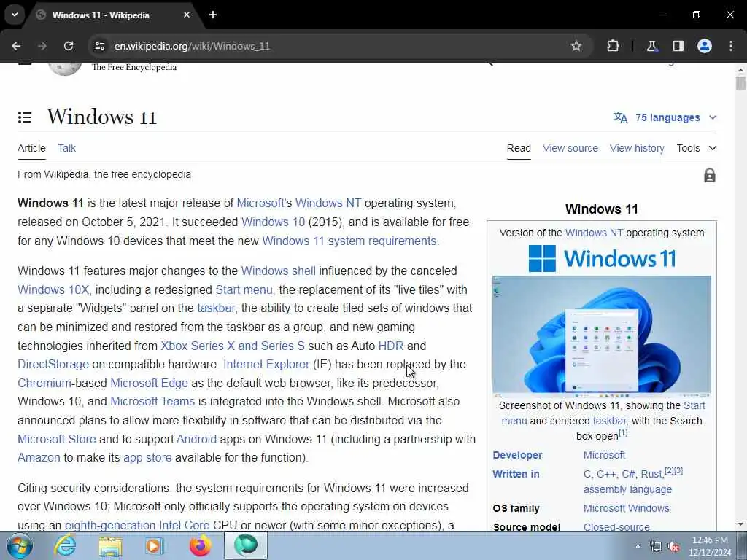Reload the Wikipedia page

click(69, 46)
